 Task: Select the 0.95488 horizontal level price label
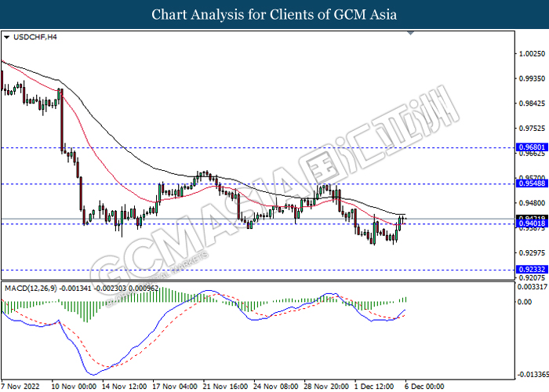tap(532, 183)
